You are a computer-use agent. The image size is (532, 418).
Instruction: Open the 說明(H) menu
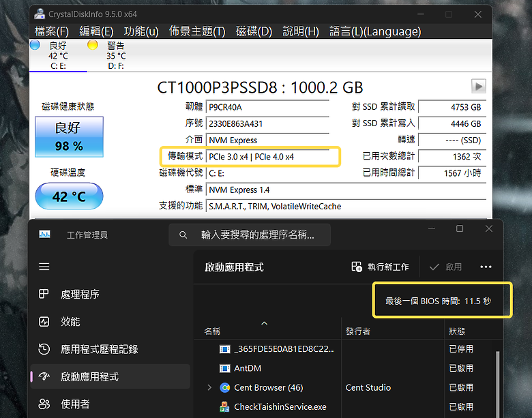point(301,31)
